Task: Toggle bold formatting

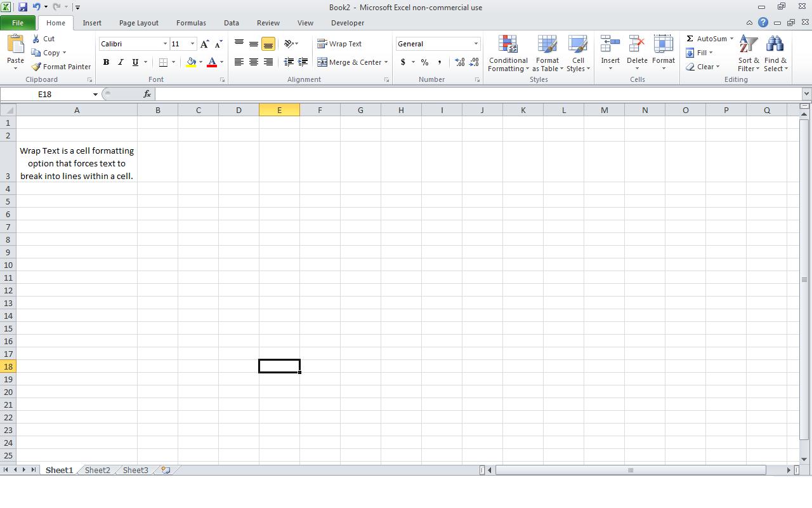Action: tap(106, 62)
